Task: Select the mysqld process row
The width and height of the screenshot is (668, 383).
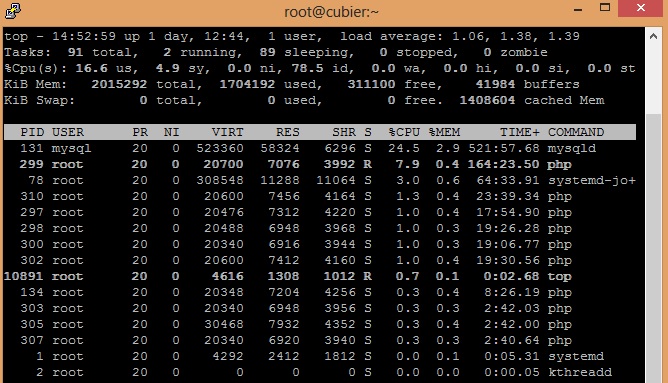Action: coord(320,148)
